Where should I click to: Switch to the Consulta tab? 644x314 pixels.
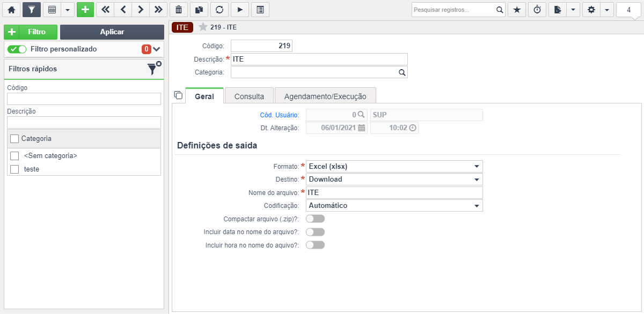coord(249,95)
